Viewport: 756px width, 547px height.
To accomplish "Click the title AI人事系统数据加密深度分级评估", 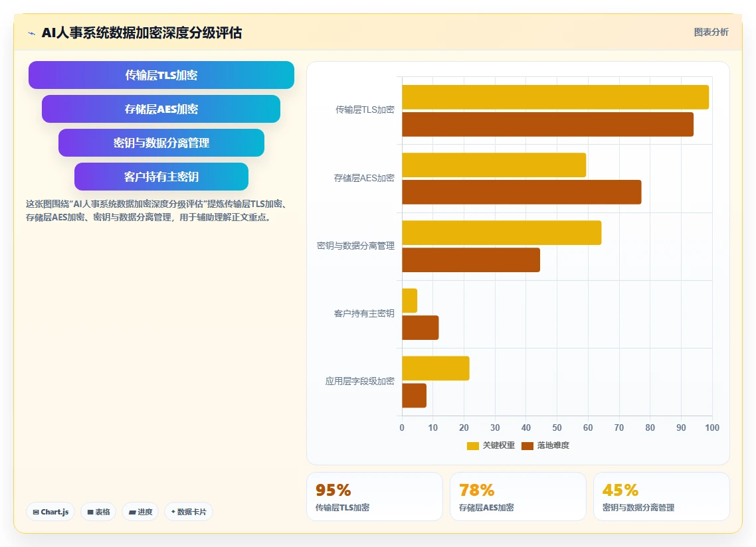I will pyautogui.click(x=142, y=33).
